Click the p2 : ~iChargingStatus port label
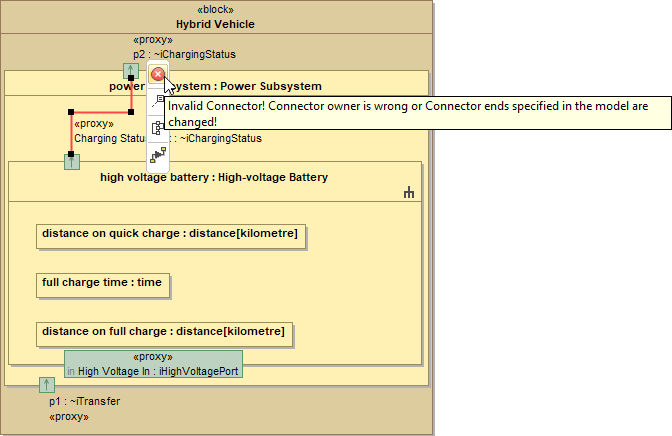 [x=184, y=55]
